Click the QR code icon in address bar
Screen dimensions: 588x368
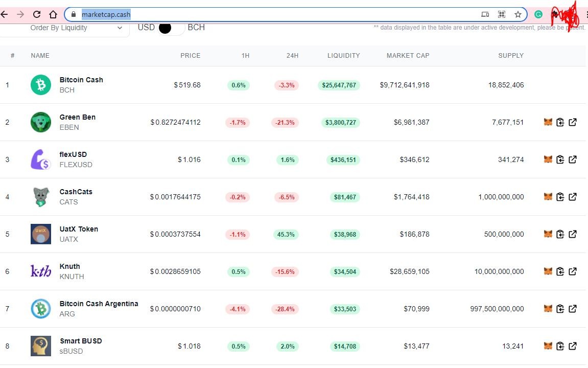pos(501,14)
